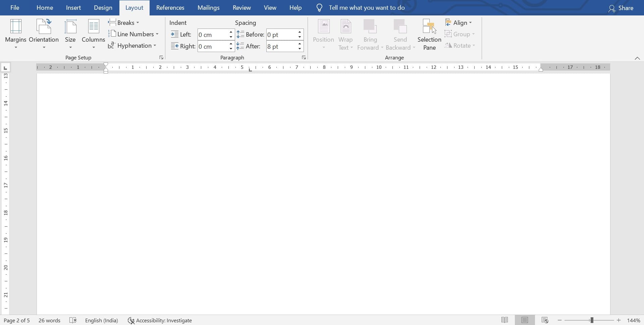Switch to the View tab
Viewport: 644px width, 325px height.
270,8
